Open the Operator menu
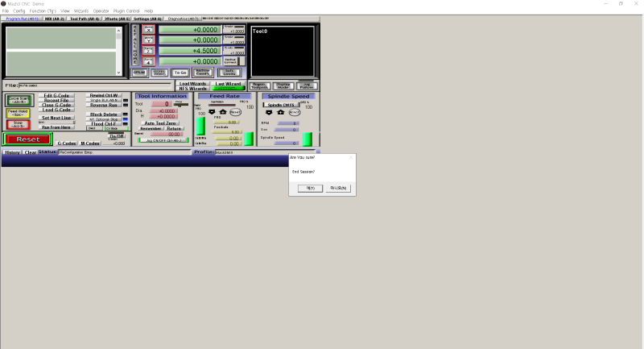 pos(101,10)
